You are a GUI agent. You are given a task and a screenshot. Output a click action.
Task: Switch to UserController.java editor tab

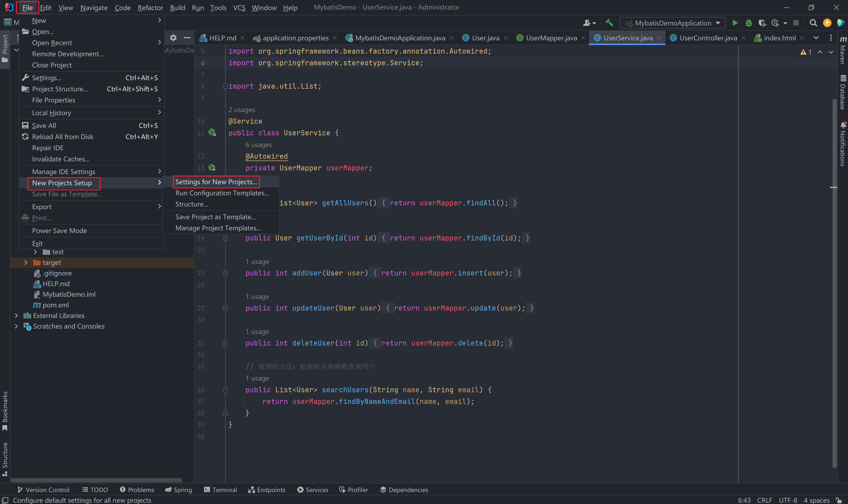click(x=708, y=38)
